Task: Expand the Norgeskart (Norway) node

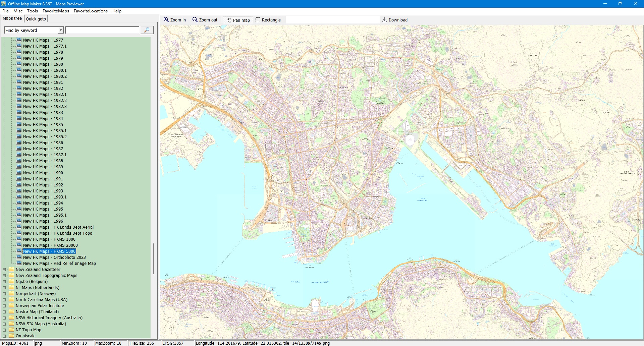Action: (x=4, y=294)
